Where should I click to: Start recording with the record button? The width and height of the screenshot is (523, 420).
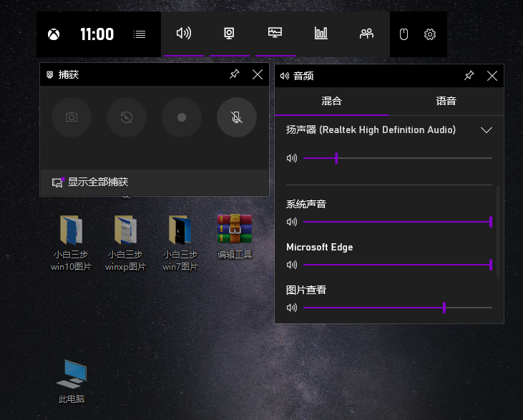click(182, 117)
